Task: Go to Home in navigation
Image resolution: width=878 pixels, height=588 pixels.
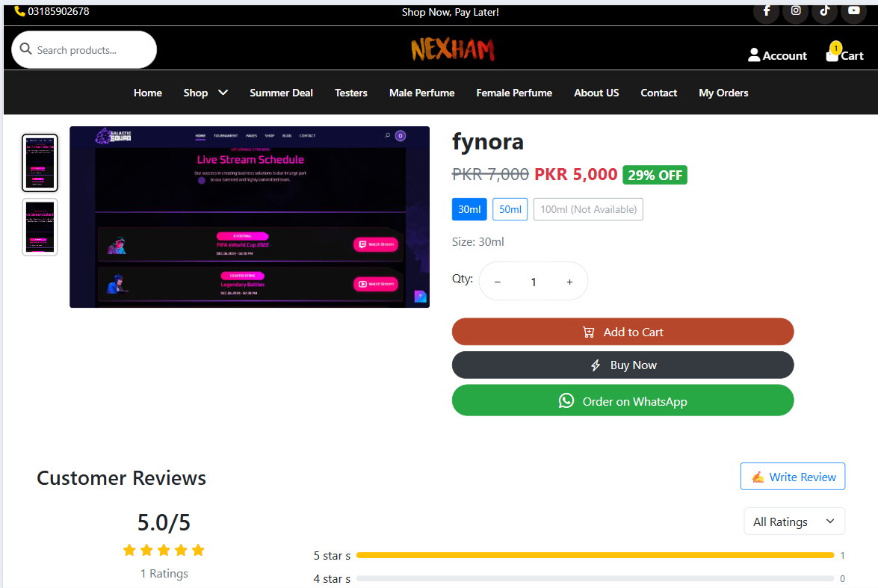Action: [148, 93]
